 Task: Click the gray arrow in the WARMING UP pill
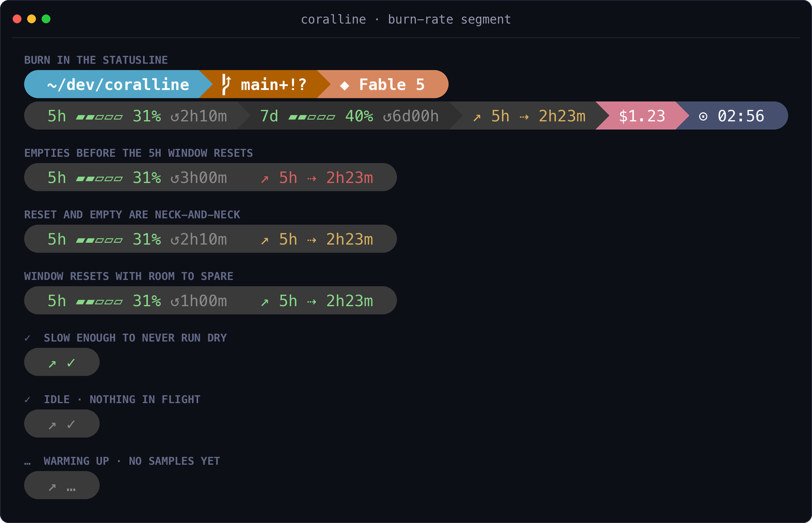(52, 487)
